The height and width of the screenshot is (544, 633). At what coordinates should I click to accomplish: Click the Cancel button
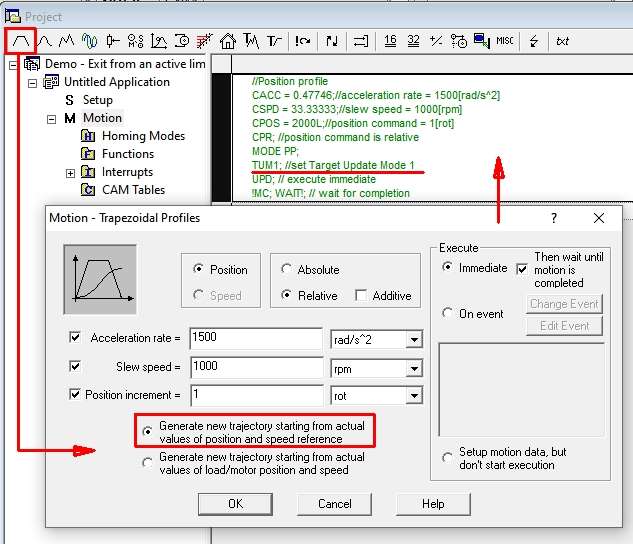(x=334, y=504)
